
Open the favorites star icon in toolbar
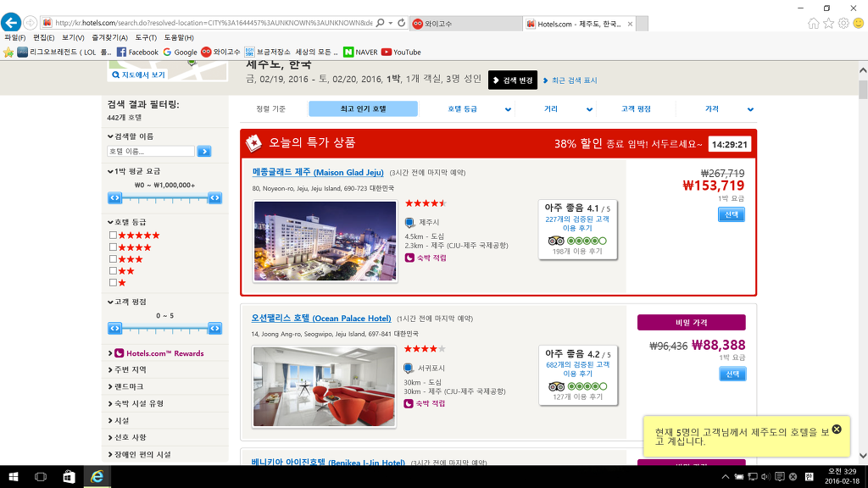point(829,23)
